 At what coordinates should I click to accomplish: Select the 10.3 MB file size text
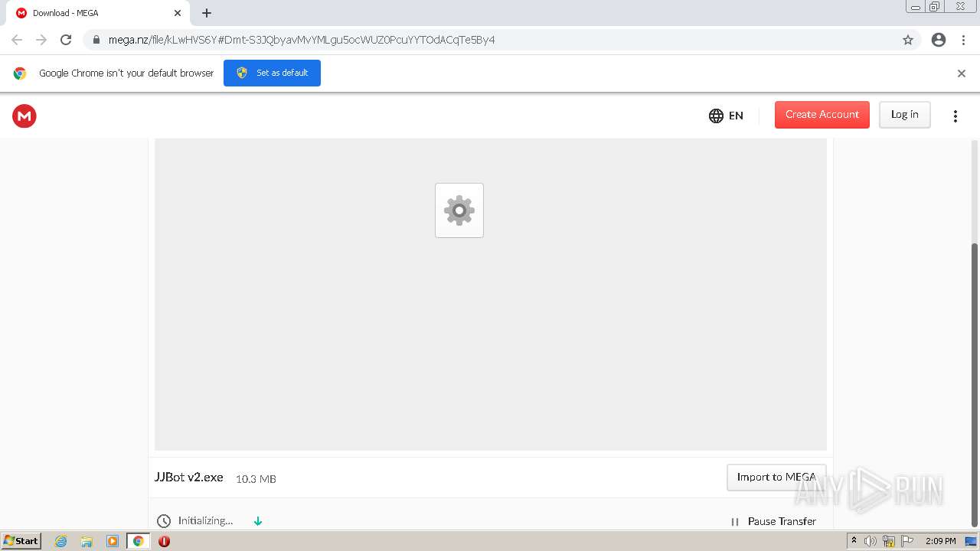(256, 478)
